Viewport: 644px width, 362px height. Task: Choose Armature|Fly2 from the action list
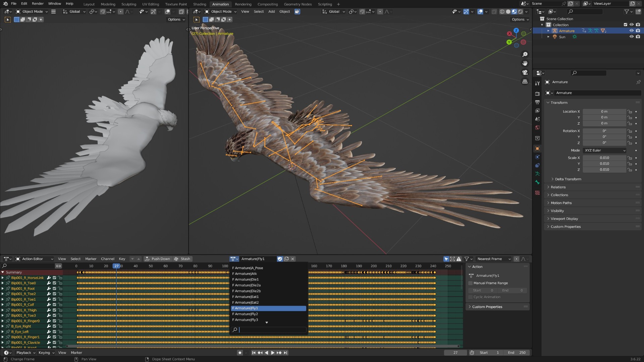point(268,314)
